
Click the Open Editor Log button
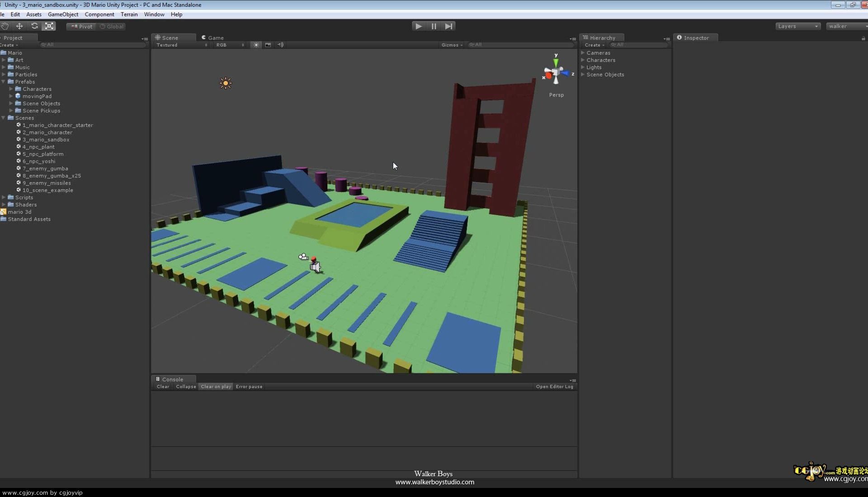coord(554,387)
